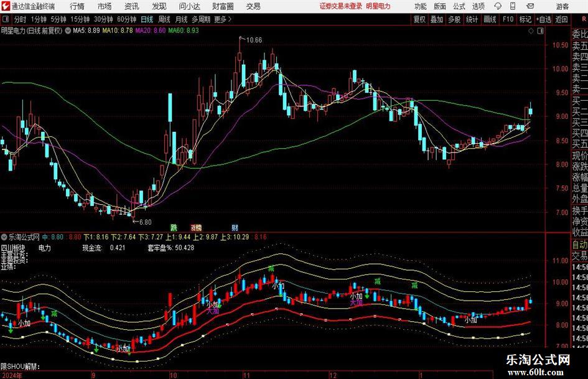Click the 统计 statistics button
Viewport: 588px width, 379px height.
point(472,19)
